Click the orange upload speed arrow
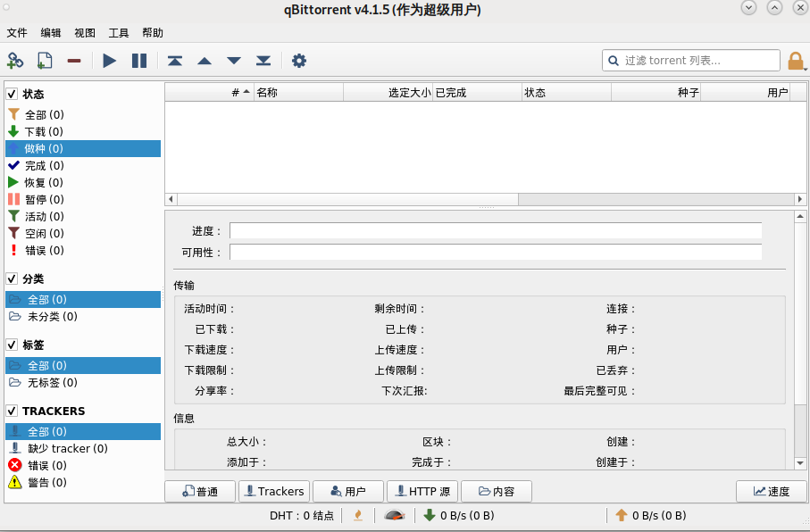 [x=622, y=515]
